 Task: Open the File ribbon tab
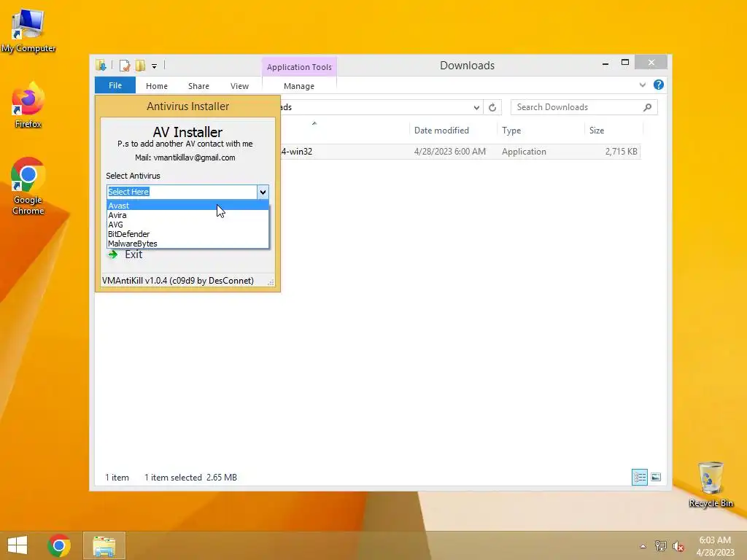coord(115,85)
